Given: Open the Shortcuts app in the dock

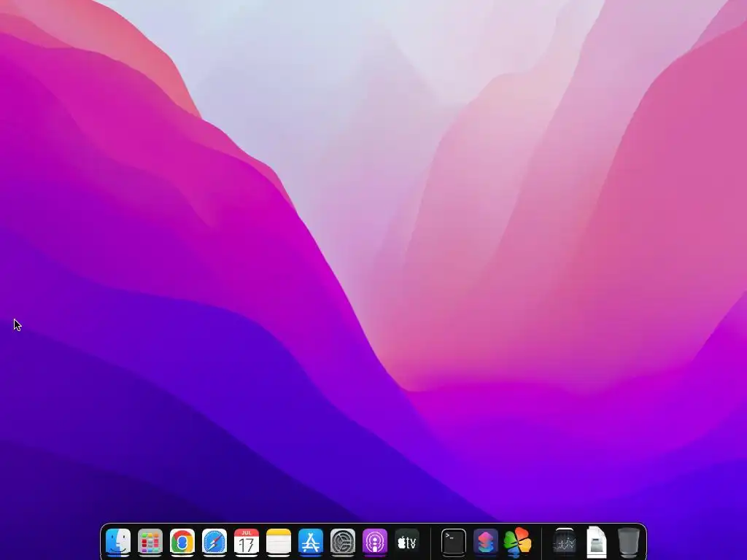Looking at the screenshot, I should (x=485, y=542).
